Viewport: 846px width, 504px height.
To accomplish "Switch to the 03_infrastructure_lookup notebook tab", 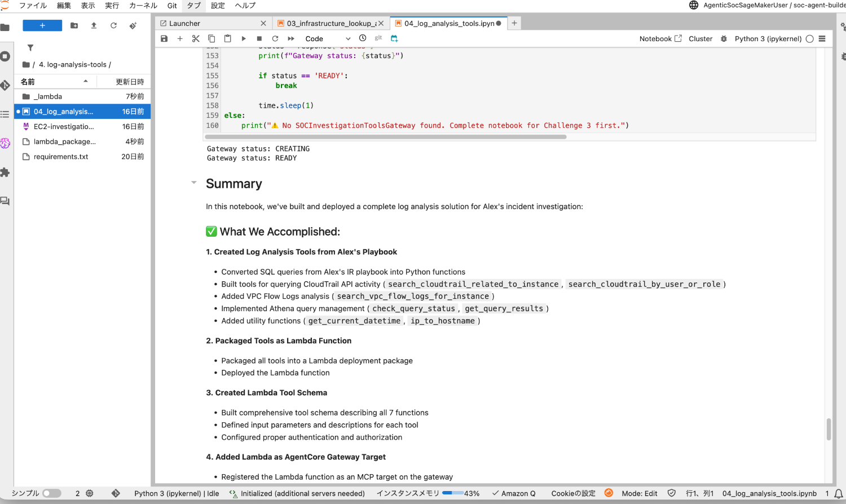I will click(x=330, y=24).
